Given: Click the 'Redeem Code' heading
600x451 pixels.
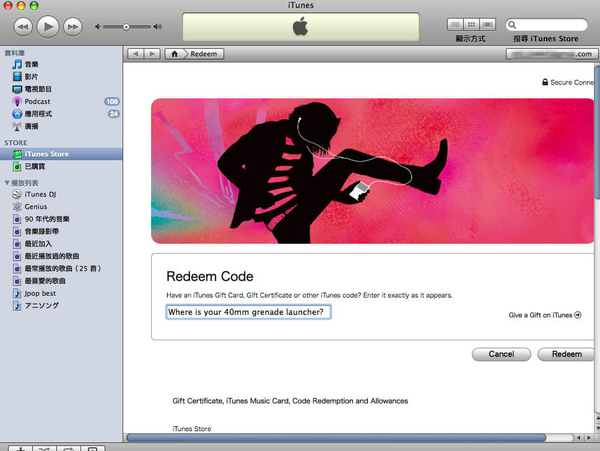Looking at the screenshot, I should point(210,277).
